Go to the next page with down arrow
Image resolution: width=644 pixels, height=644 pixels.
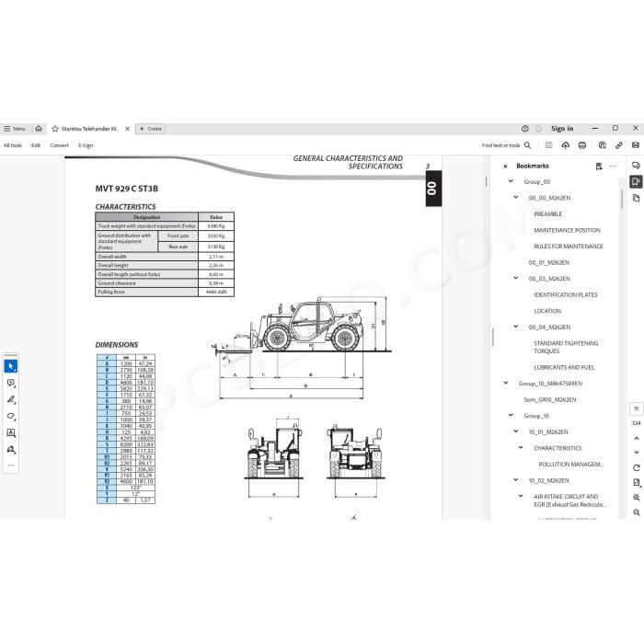(637, 452)
